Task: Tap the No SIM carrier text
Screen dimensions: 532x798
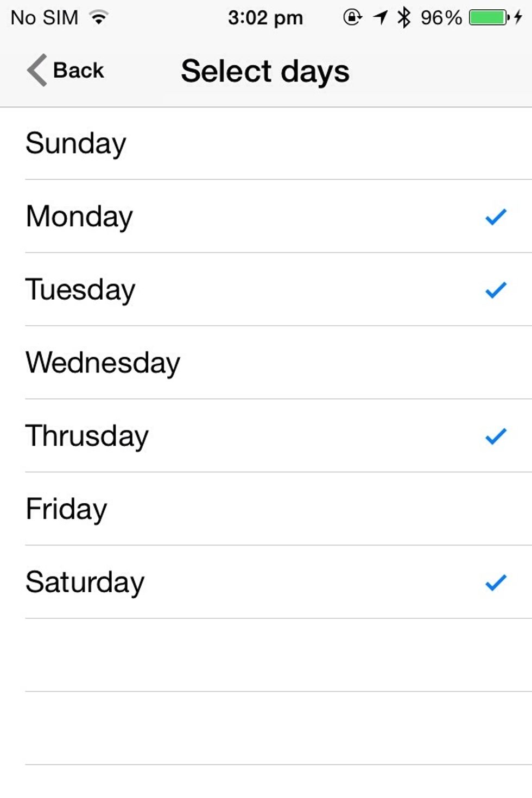Action: click(x=45, y=18)
